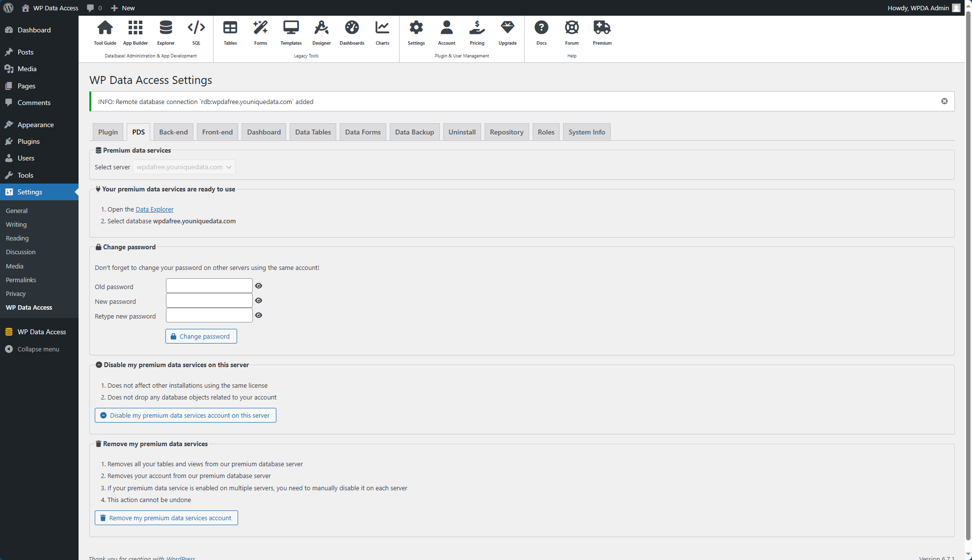Open the Select server dropdown
Image resolution: width=972 pixels, height=560 pixels.
[x=184, y=167]
